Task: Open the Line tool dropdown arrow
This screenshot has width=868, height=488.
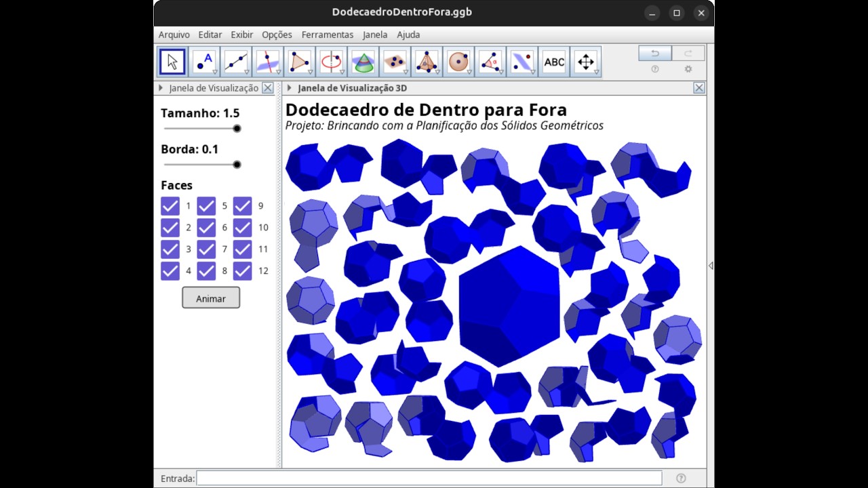Action: coord(246,72)
